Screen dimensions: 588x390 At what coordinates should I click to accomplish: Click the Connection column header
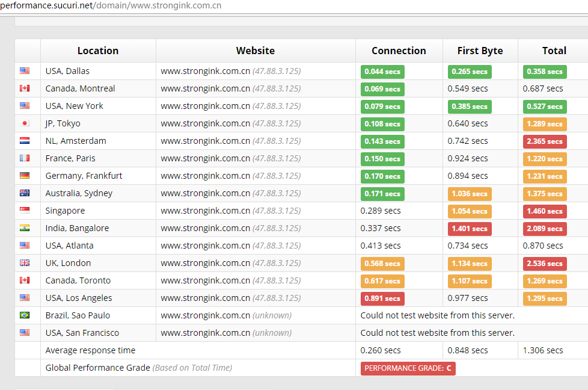click(x=399, y=51)
